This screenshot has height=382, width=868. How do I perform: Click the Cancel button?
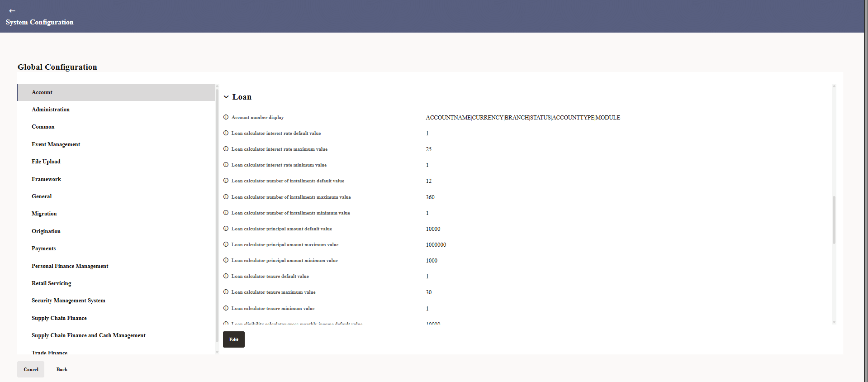(x=31, y=369)
